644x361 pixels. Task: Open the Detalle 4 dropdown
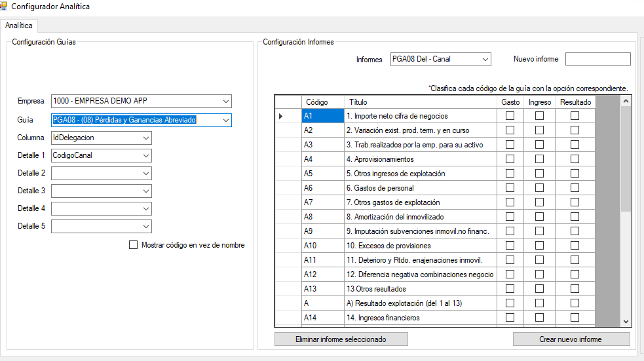click(x=102, y=208)
